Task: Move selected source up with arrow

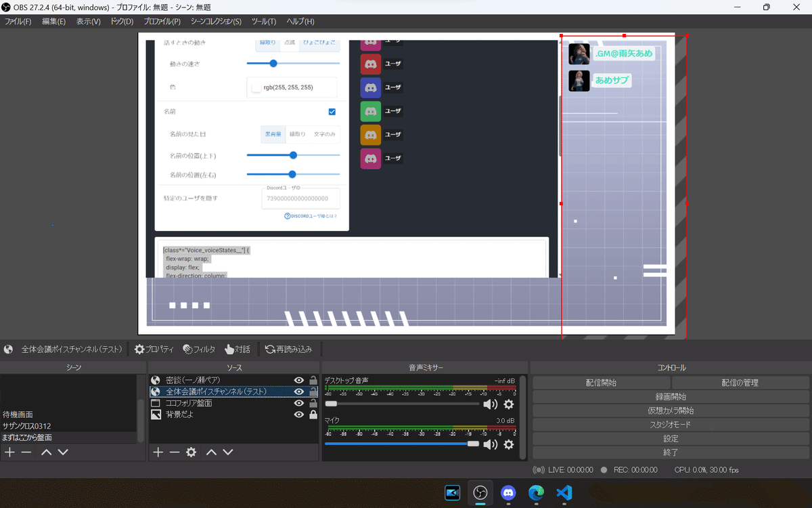Action: 211,452
